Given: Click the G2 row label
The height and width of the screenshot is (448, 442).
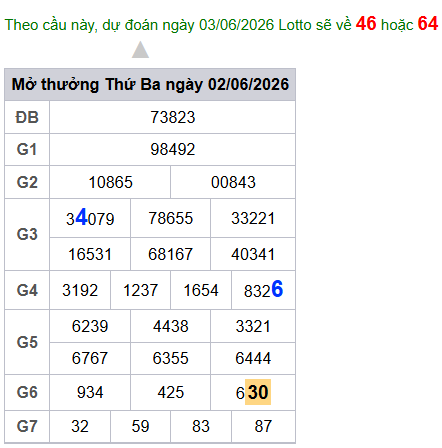Looking at the screenshot, I should tap(27, 182).
